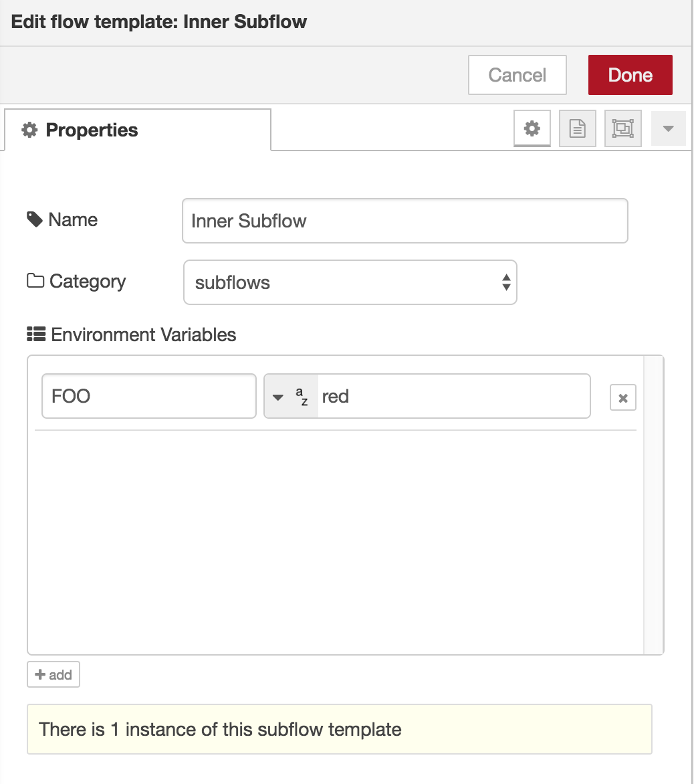
Task: Open the Category subflows dropdown
Action: [350, 282]
